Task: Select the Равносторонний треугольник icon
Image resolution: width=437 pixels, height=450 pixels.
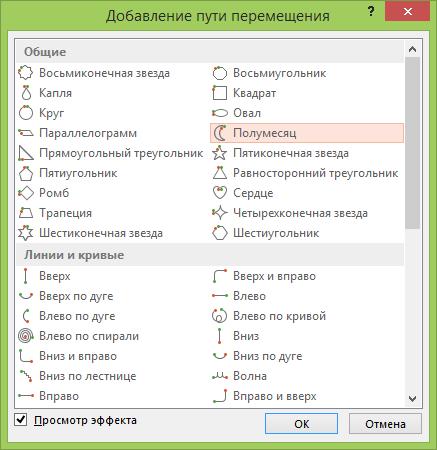Action: point(220,173)
